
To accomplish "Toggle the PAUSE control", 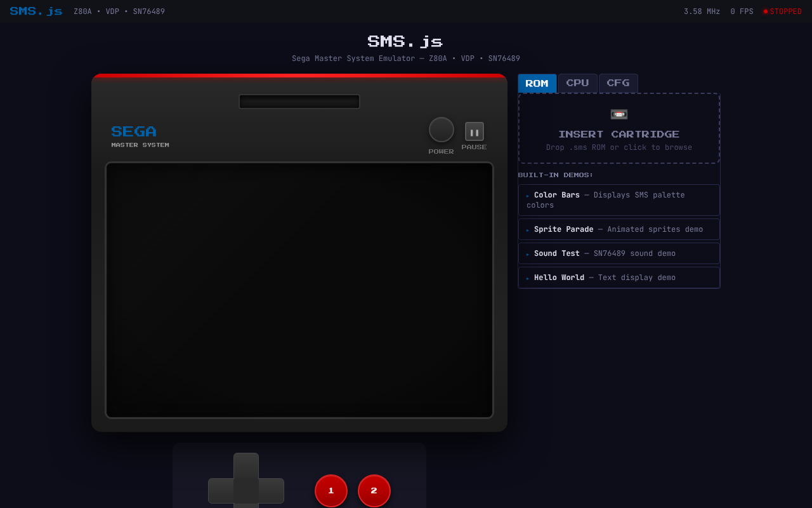I will coord(474,132).
